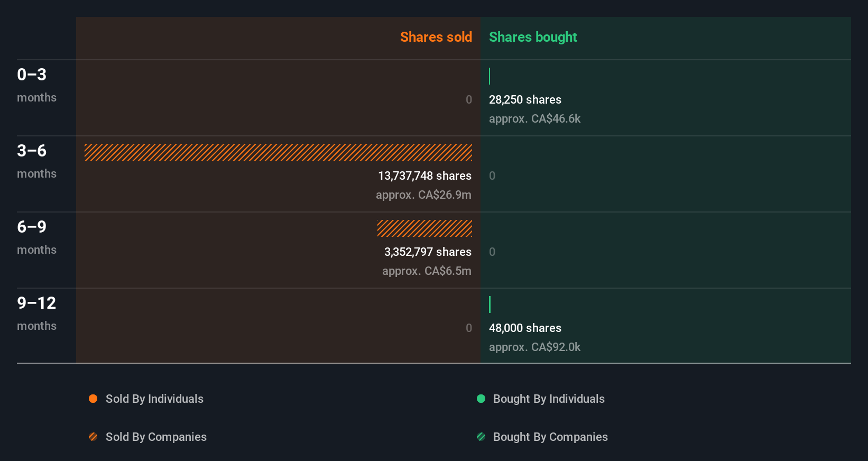Click the 3,352,797 shares value
Viewport: 868px width, 461px height.
tap(428, 252)
